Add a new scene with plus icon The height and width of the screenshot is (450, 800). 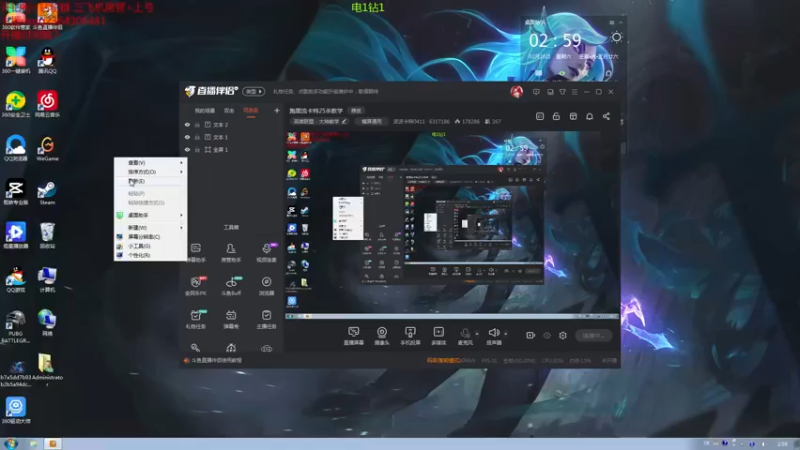coord(277,110)
